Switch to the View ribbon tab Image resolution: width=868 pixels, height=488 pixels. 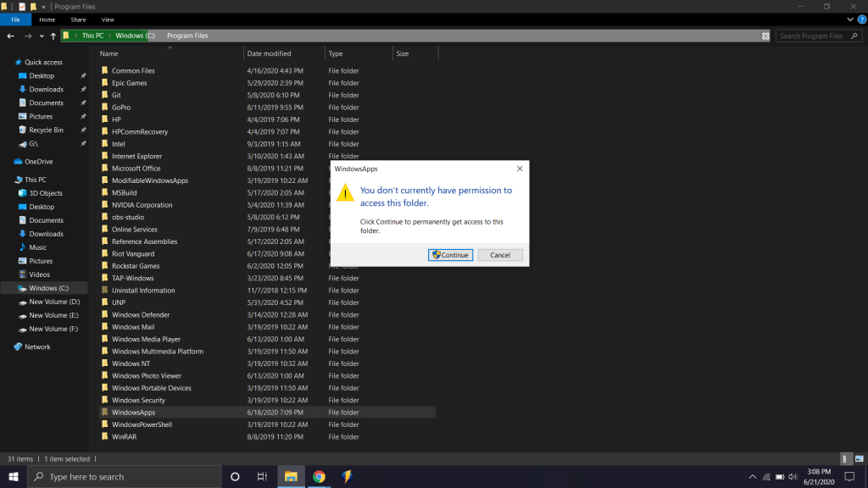108,19
